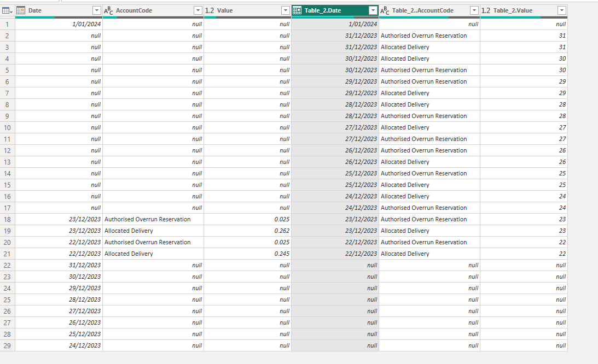The image size is (598, 364).
Task: Click Table_2.Value cell 31 in row 2
Action: [x=524, y=36]
